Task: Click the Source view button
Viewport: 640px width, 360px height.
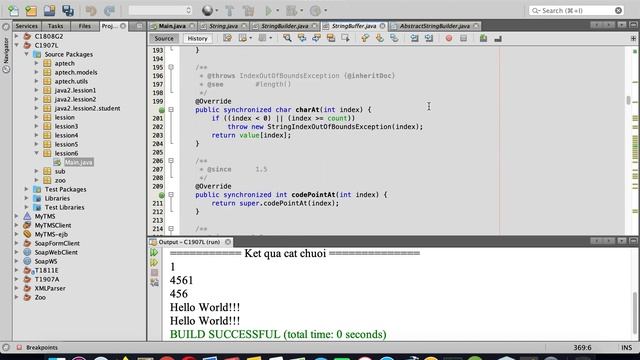Action: [164, 38]
